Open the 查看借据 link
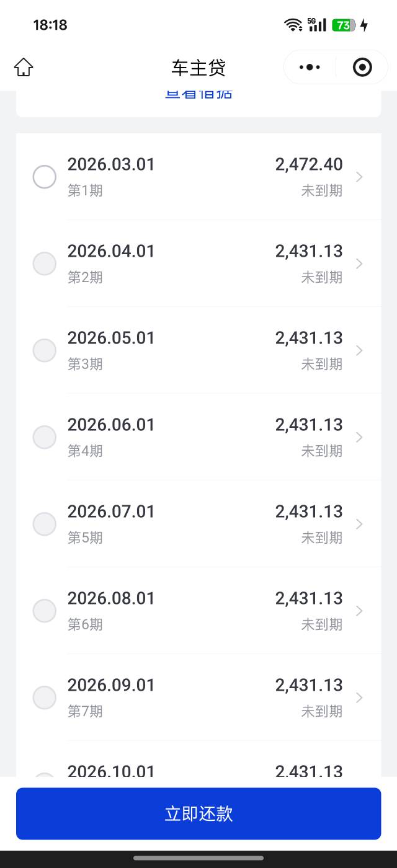 [198, 95]
